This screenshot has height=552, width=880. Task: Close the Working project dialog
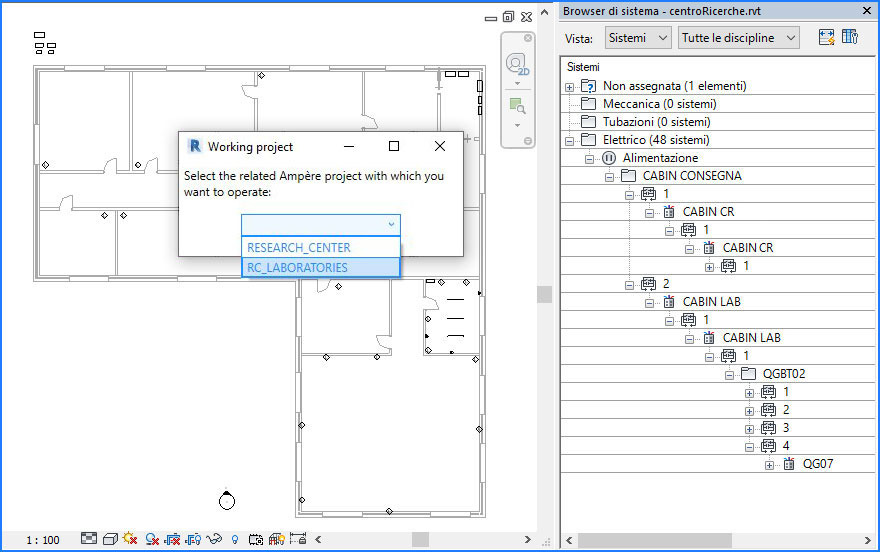click(440, 146)
